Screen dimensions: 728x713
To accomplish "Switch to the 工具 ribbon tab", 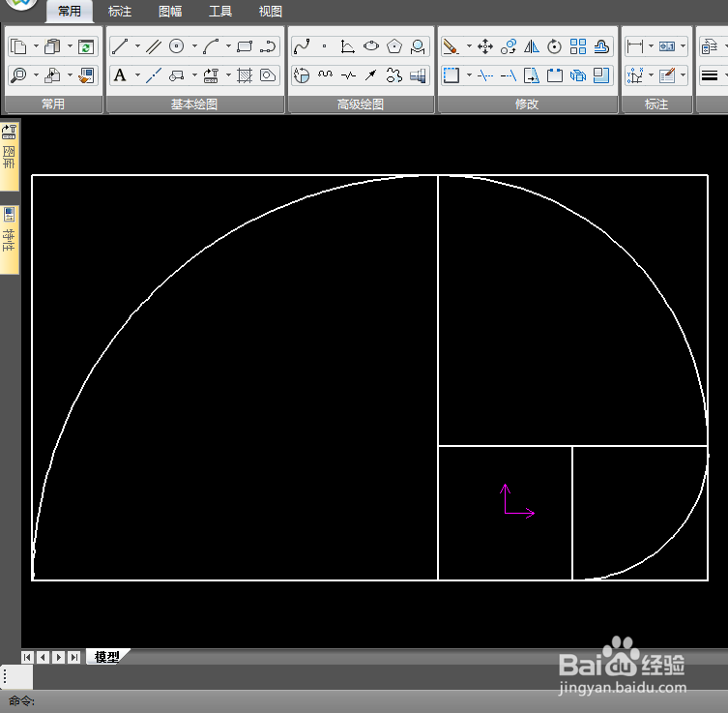I will 220,12.
